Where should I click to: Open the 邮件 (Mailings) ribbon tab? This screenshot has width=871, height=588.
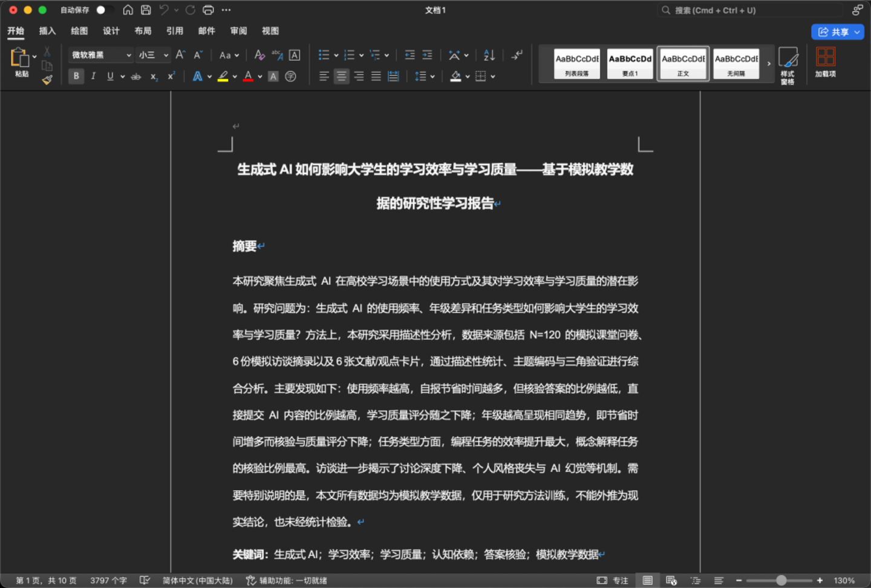[207, 31]
